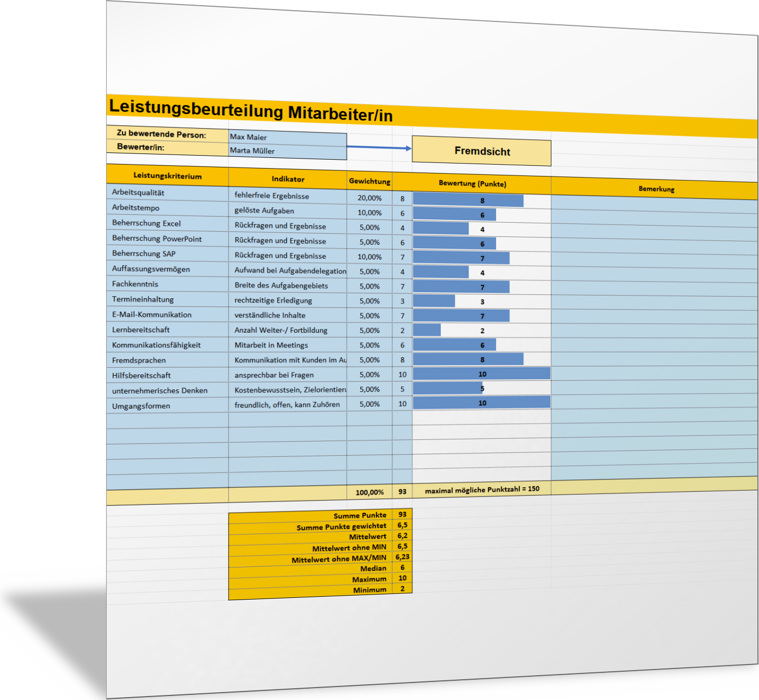Select the Beherrschung Excel cell
Screen dimensions: 759x700
168,223
